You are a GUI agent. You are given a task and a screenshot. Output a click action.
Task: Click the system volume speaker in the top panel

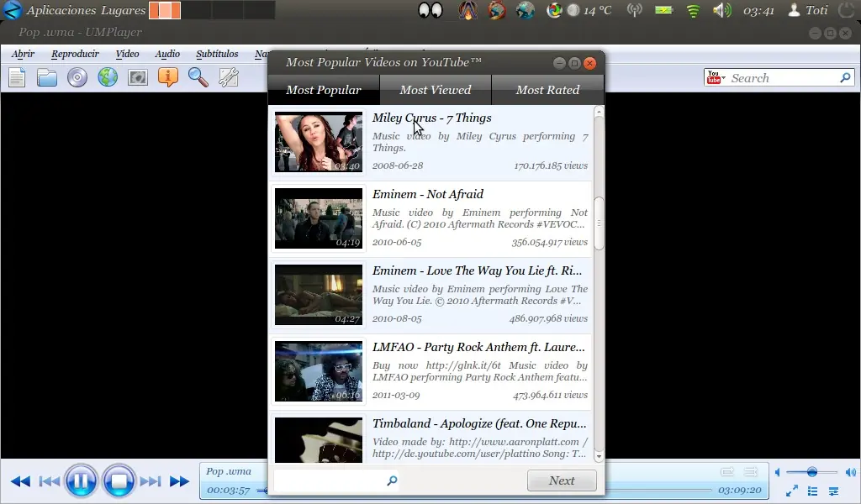pos(722,10)
